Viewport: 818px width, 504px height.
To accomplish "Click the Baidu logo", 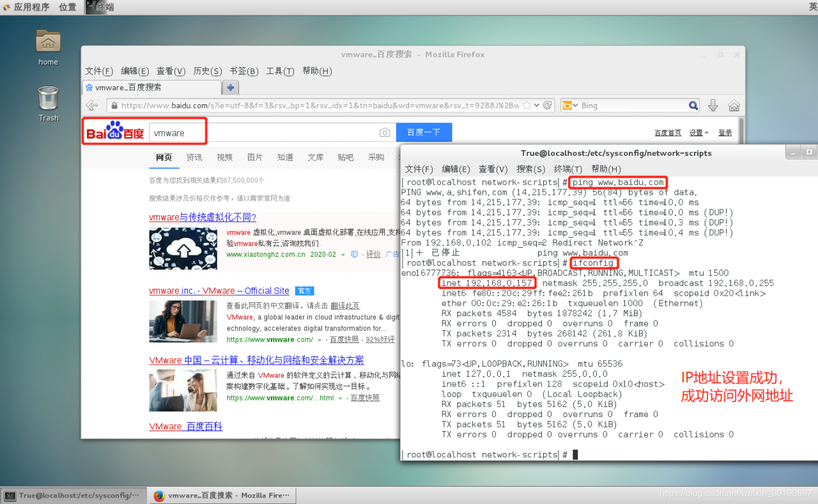I will coord(116,132).
